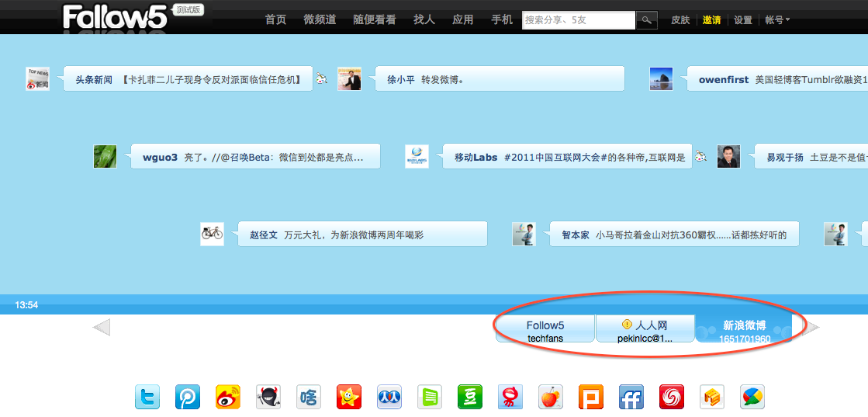
Task: Click the magnifier search button
Action: (647, 20)
